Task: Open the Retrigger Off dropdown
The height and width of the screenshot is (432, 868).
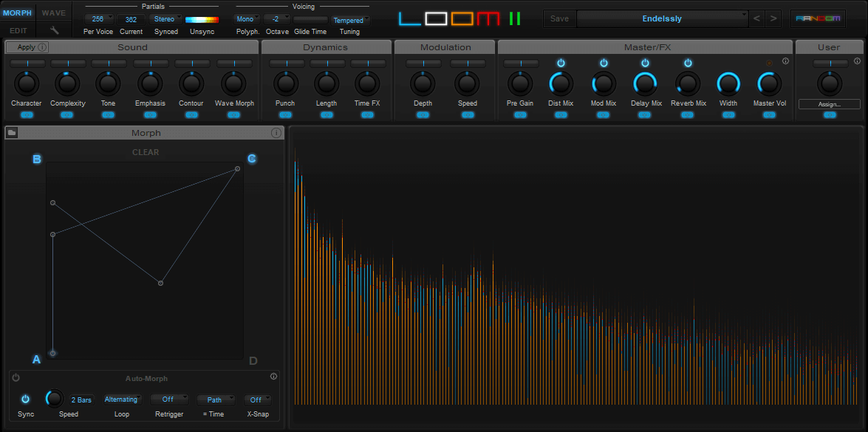Action: (x=169, y=400)
